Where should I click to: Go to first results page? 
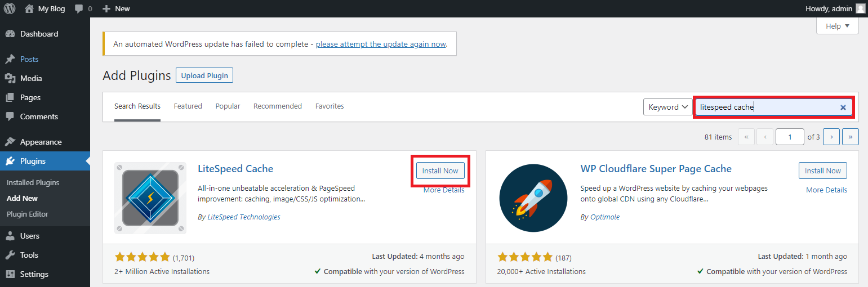[x=746, y=137]
